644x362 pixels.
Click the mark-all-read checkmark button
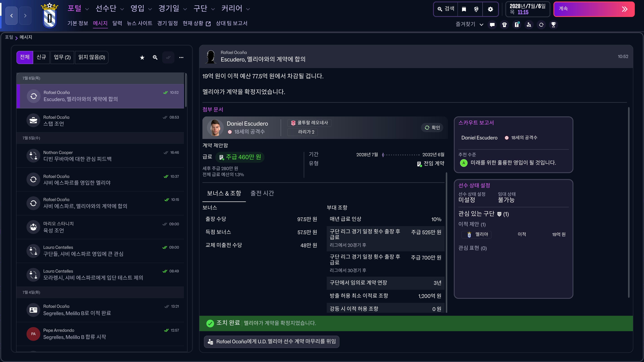(168, 57)
